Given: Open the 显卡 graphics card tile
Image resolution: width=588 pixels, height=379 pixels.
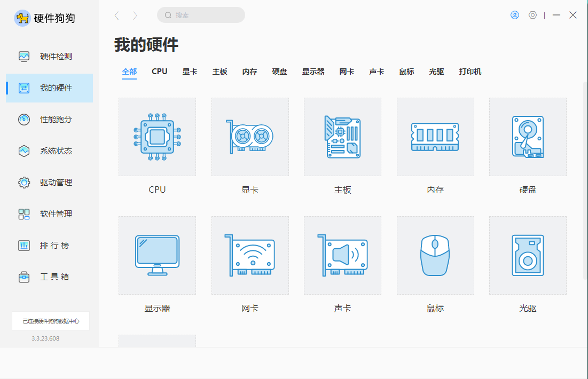Looking at the screenshot, I should tap(250, 137).
